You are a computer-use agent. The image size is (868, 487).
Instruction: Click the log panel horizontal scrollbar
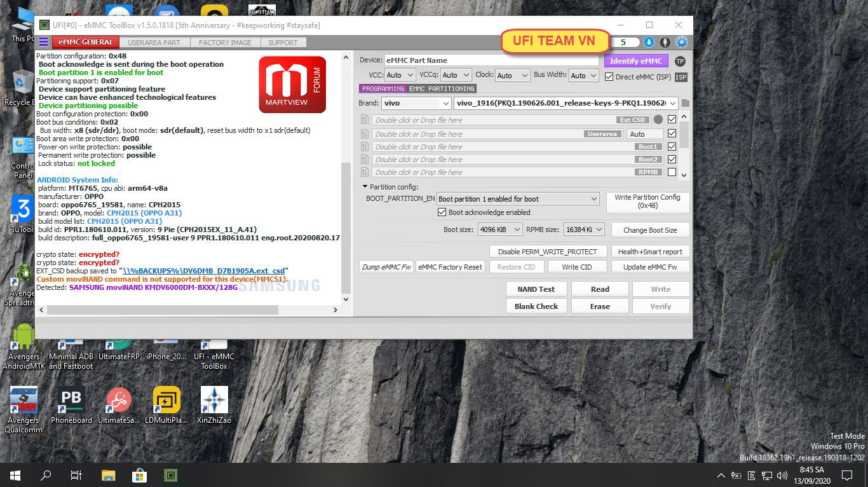162,310
